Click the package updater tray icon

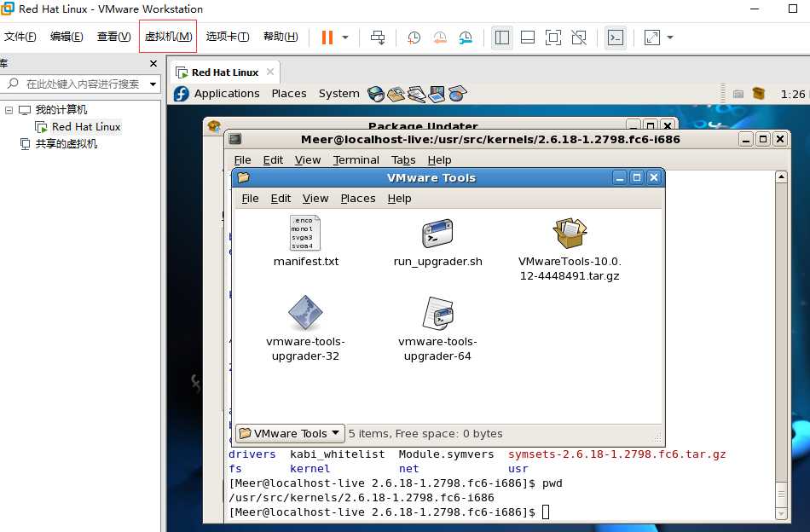pos(758,94)
